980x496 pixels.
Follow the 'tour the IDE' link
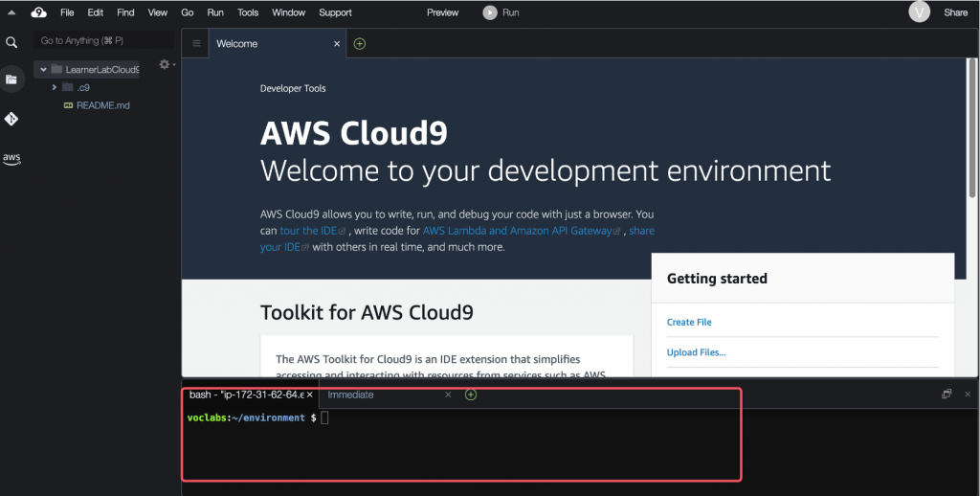coord(312,231)
